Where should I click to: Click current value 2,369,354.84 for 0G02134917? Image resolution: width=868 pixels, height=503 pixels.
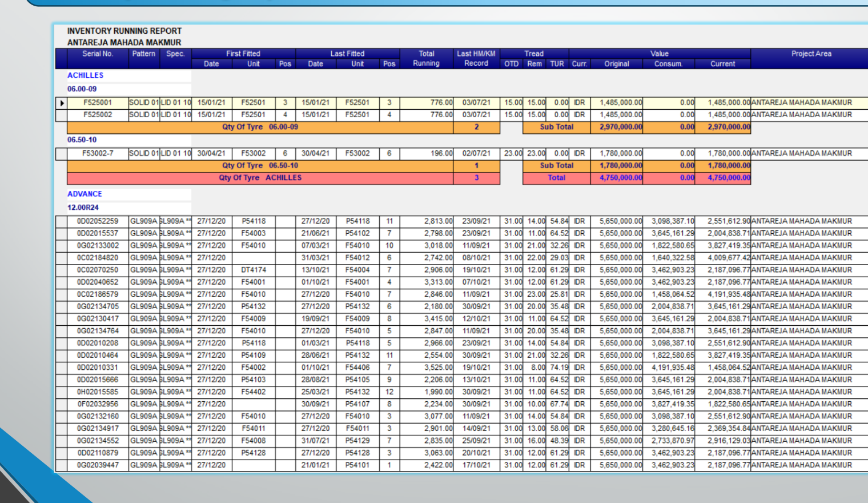pyautogui.click(x=723, y=429)
